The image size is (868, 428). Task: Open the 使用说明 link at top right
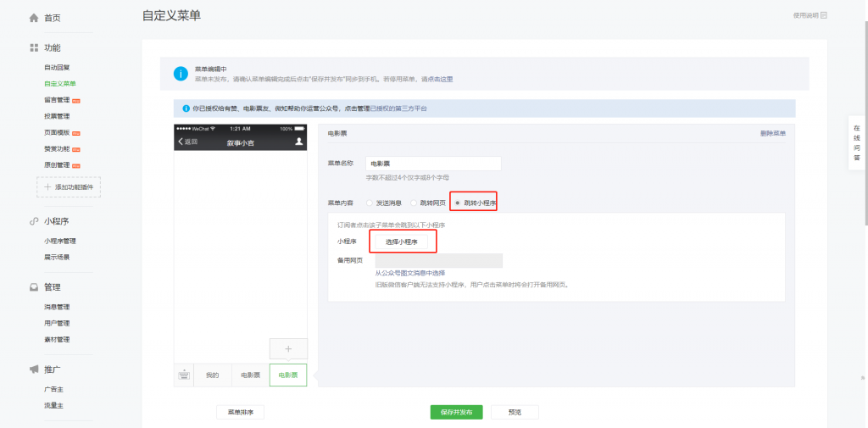[x=806, y=15]
